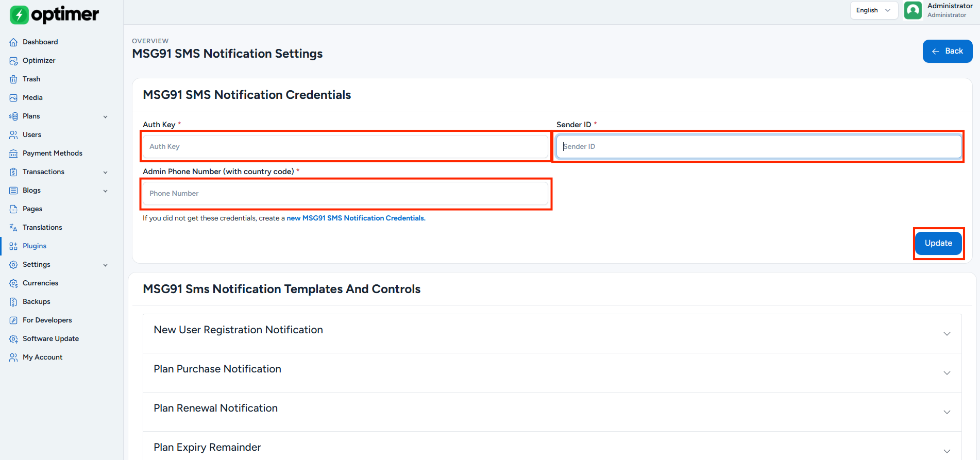Click the Transactions receipt icon
980x460 pixels.
tap(13, 172)
